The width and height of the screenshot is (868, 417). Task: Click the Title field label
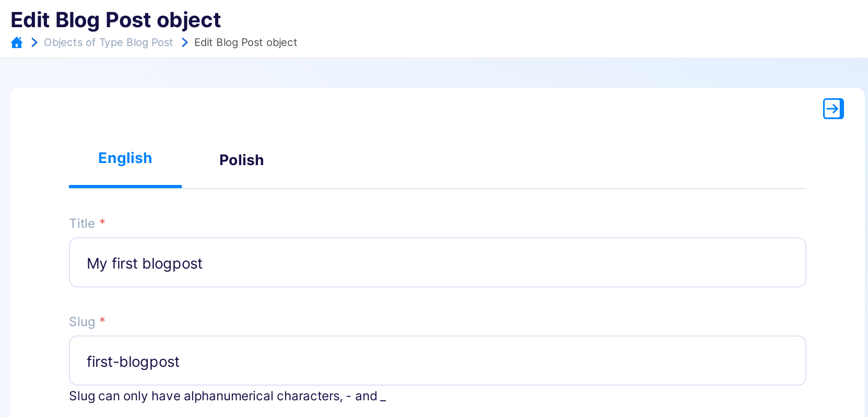pyautogui.click(x=82, y=224)
